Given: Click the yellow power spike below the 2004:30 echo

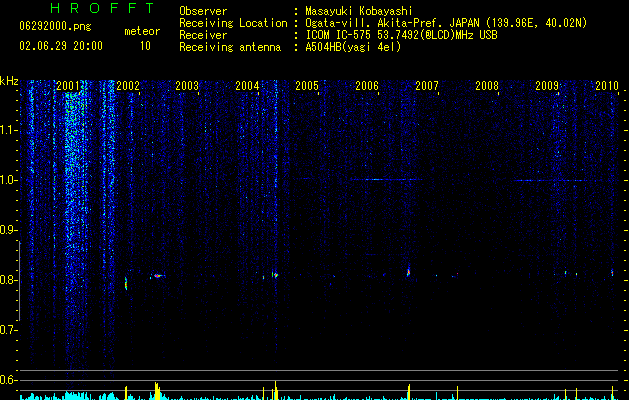Looking at the screenshot, I should pyautogui.click(x=276, y=390).
